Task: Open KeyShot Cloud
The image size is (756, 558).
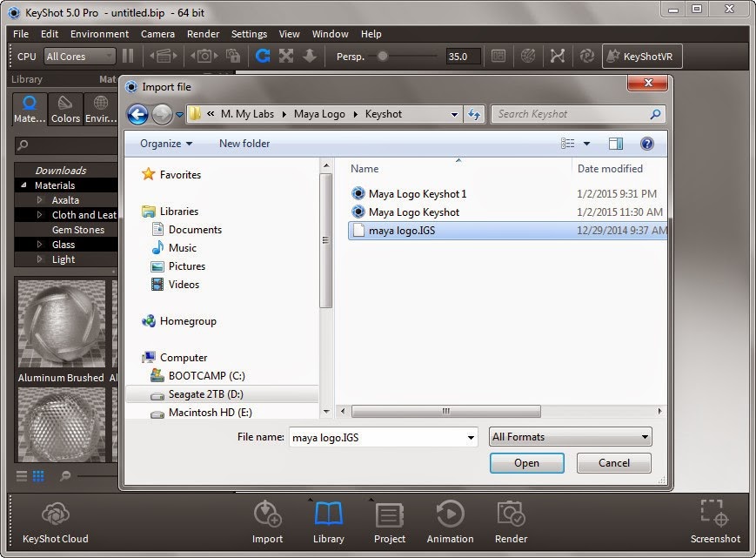Action: click(56, 521)
